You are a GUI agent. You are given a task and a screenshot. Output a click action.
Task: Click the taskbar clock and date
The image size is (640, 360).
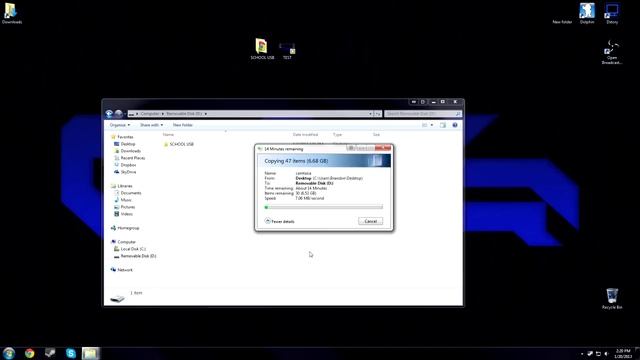pyautogui.click(x=623, y=353)
